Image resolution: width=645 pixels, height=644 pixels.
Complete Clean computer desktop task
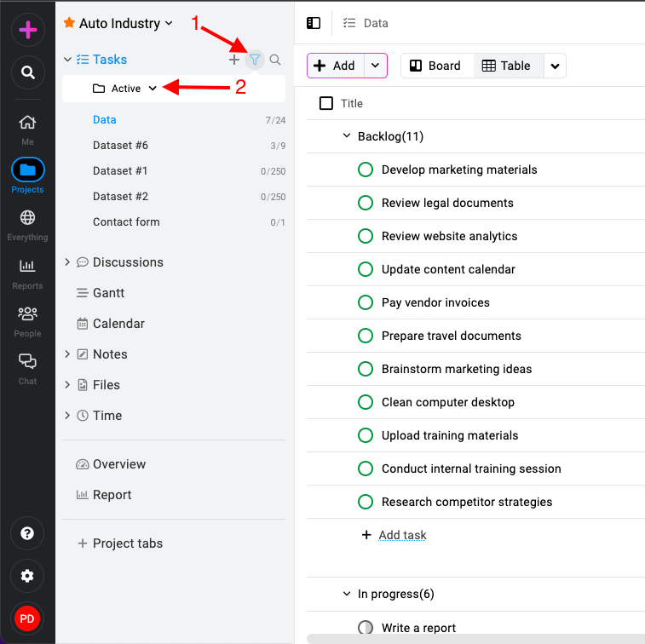tap(366, 402)
